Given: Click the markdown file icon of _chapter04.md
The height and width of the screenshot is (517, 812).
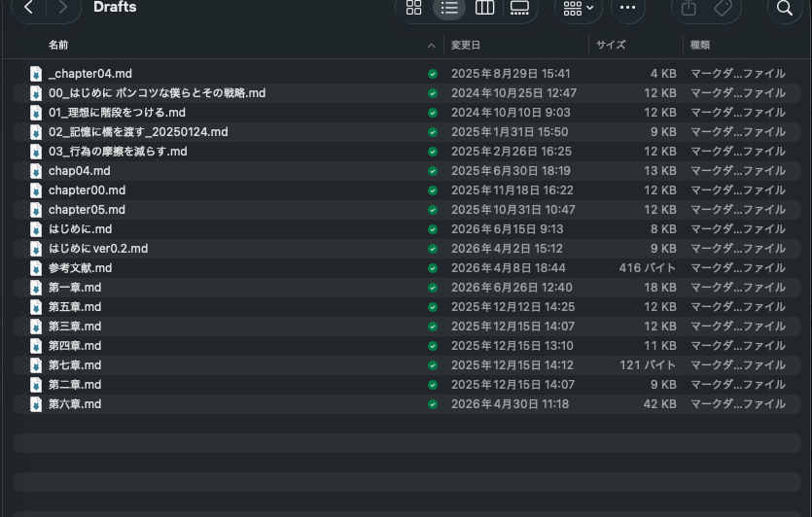Looking at the screenshot, I should point(36,74).
